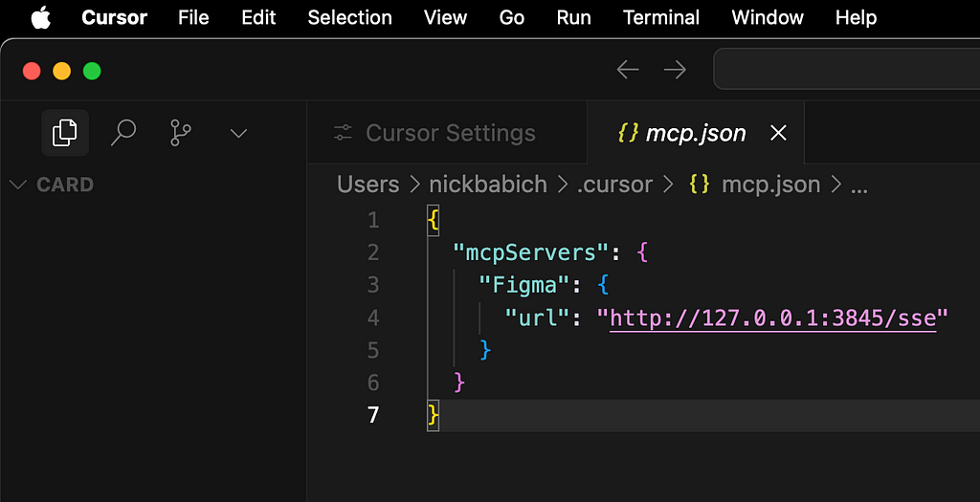Click the nickbabich breadcrumb
This screenshot has height=502, width=980.
[488, 185]
